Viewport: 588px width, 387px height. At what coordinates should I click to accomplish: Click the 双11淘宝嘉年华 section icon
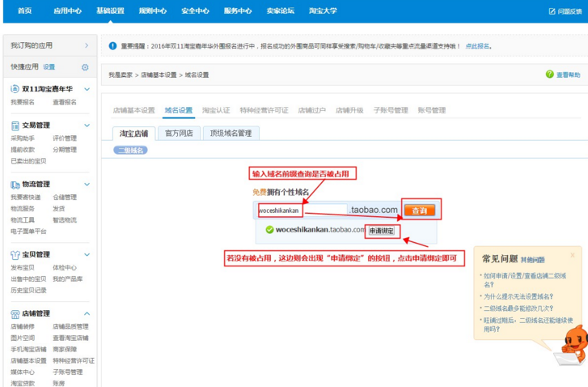[x=15, y=89]
